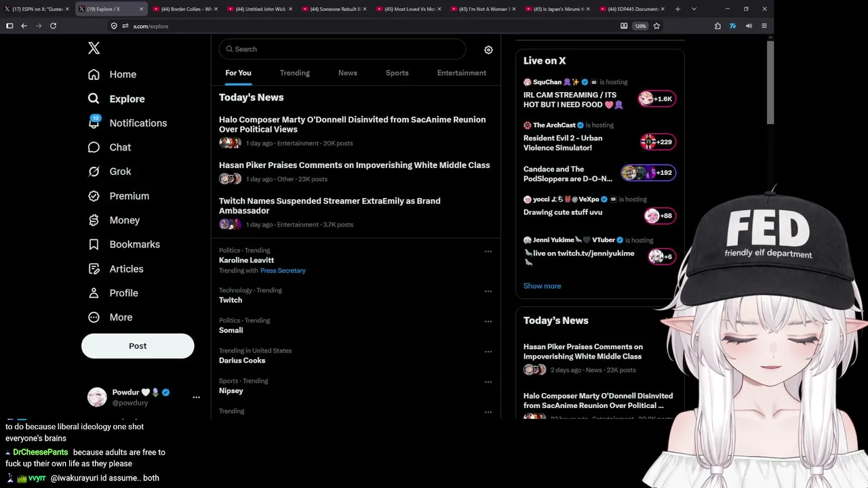Click the x.com/explore address bar
868x488 pixels.
[151, 26]
